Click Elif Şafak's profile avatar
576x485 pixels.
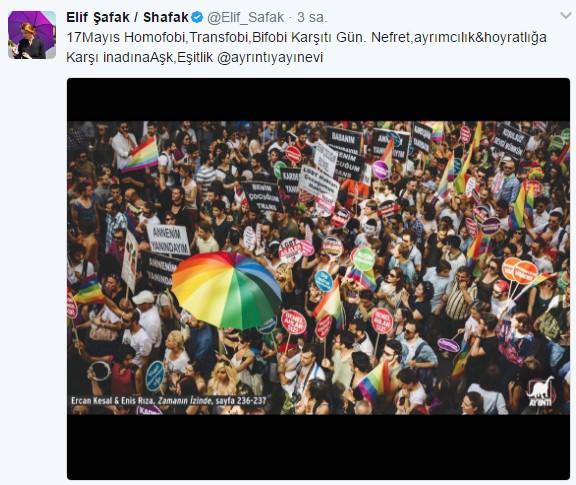tap(32, 35)
